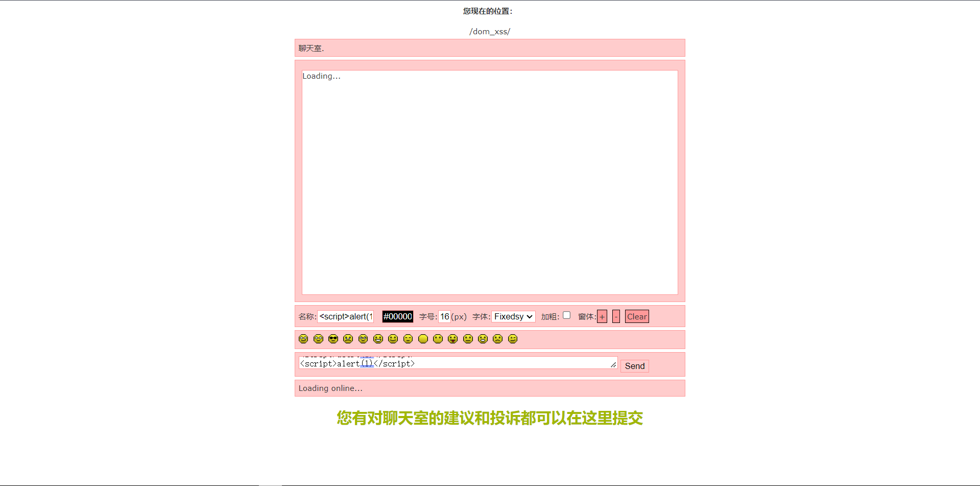Click the Clear button
Screen dimensions: 980x486
(x=637, y=316)
